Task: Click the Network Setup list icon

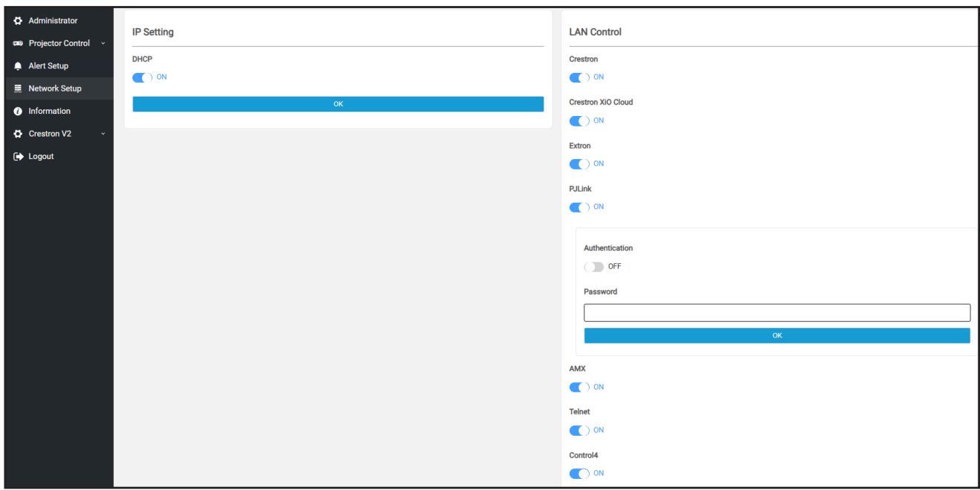Action: coord(19,88)
